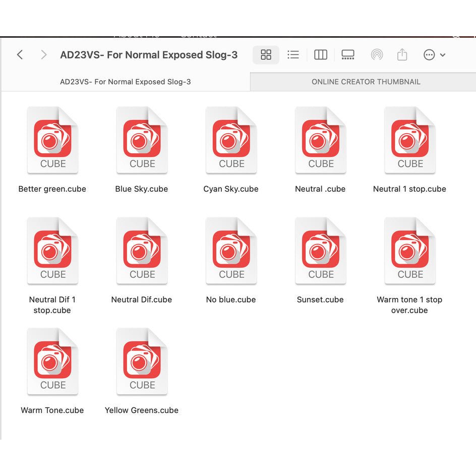This screenshot has height=476, width=476.
Task: Select the Neutral .cube file icon
Action: 320,140
